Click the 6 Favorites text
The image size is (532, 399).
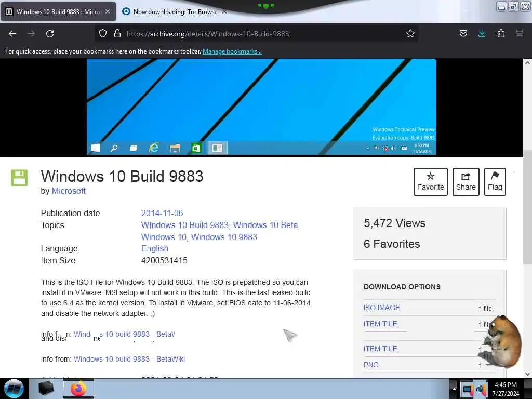point(392,244)
